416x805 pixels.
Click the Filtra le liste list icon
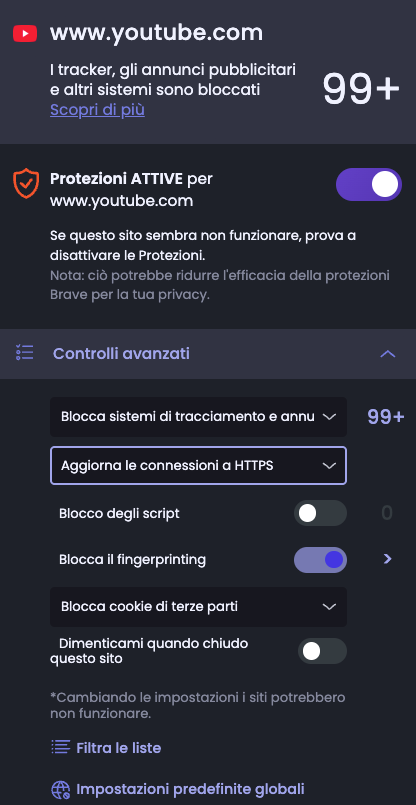(x=60, y=747)
